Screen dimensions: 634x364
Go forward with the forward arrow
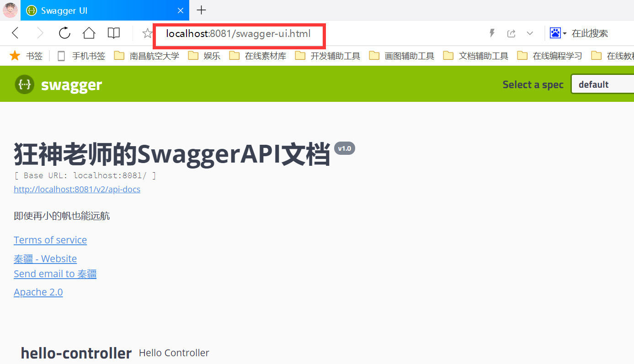click(x=40, y=33)
